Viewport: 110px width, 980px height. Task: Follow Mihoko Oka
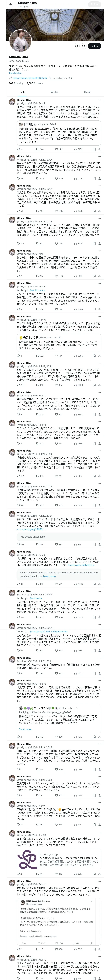point(95,46)
